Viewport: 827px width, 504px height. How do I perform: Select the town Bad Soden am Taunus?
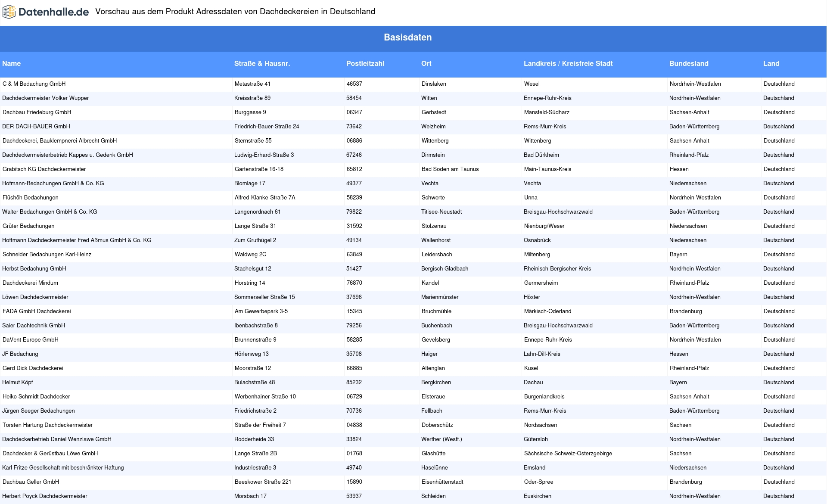click(x=450, y=169)
